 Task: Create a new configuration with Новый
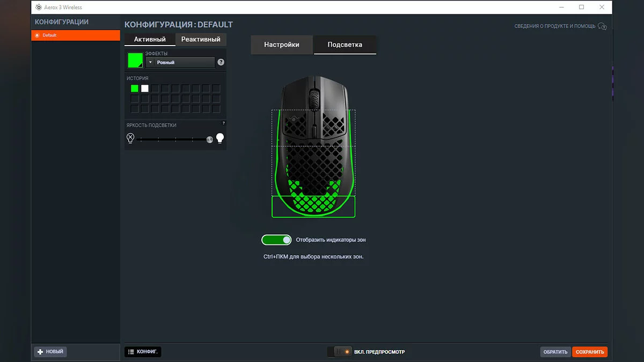coord(50,352)
